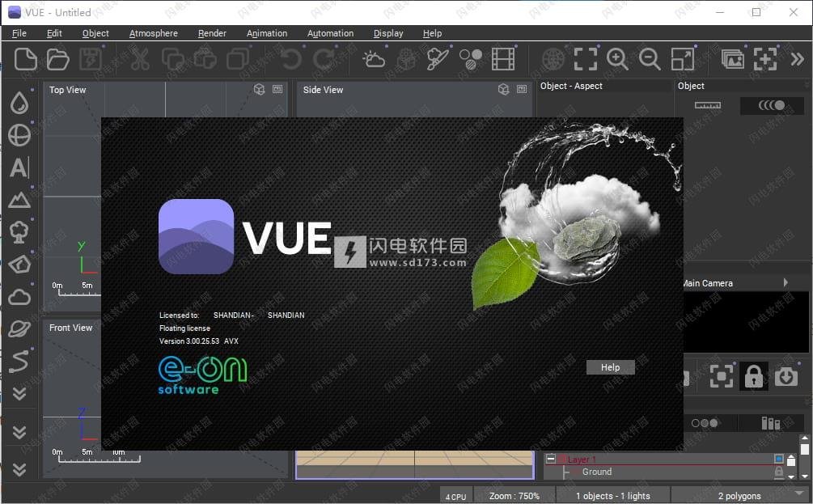813x504 pixels.
Task: Select the tree plant tool
Action: [x=19, y=232]
